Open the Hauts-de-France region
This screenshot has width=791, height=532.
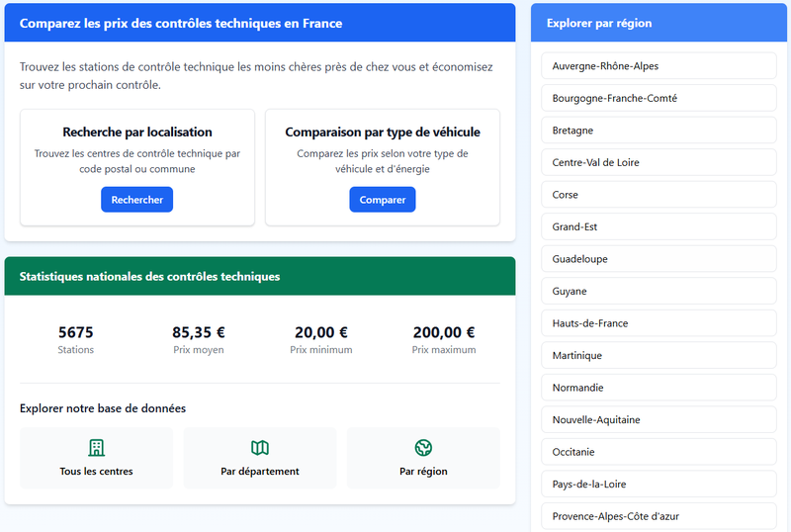point(659,323)
